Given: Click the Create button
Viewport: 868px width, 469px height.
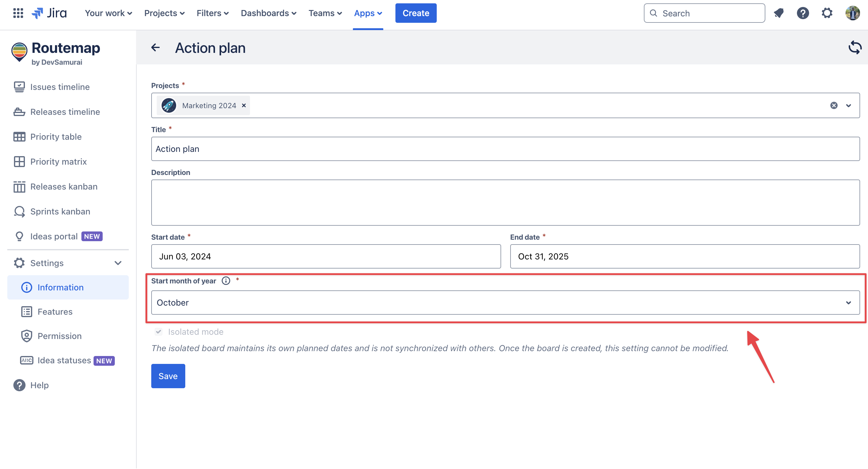Looking at the screenshot, I should coord(415,13).
